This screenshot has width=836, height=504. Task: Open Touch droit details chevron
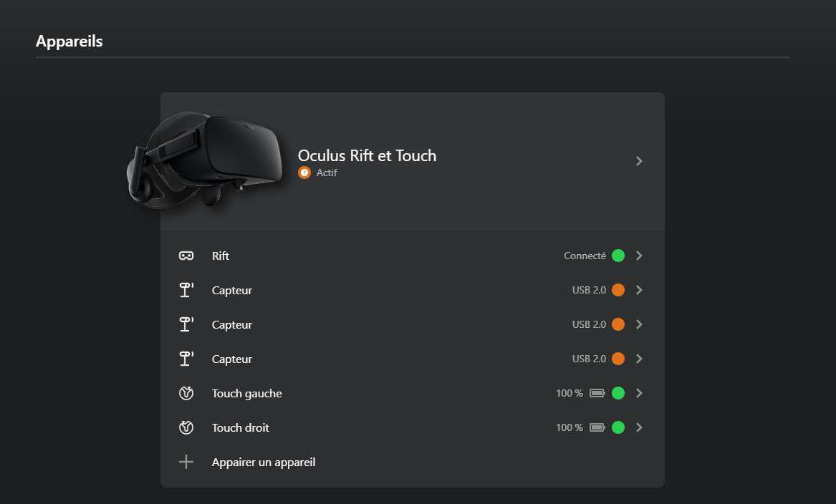[639, 427]
